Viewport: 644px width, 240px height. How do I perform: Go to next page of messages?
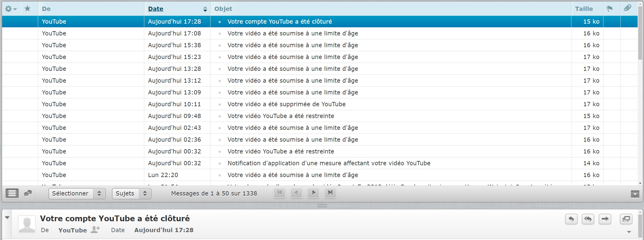tap(313, 193)
